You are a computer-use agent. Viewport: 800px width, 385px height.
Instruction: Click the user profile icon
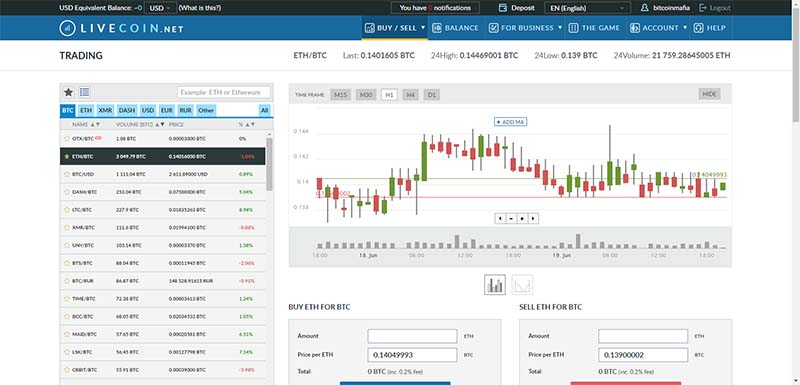[x=644, y=8]
